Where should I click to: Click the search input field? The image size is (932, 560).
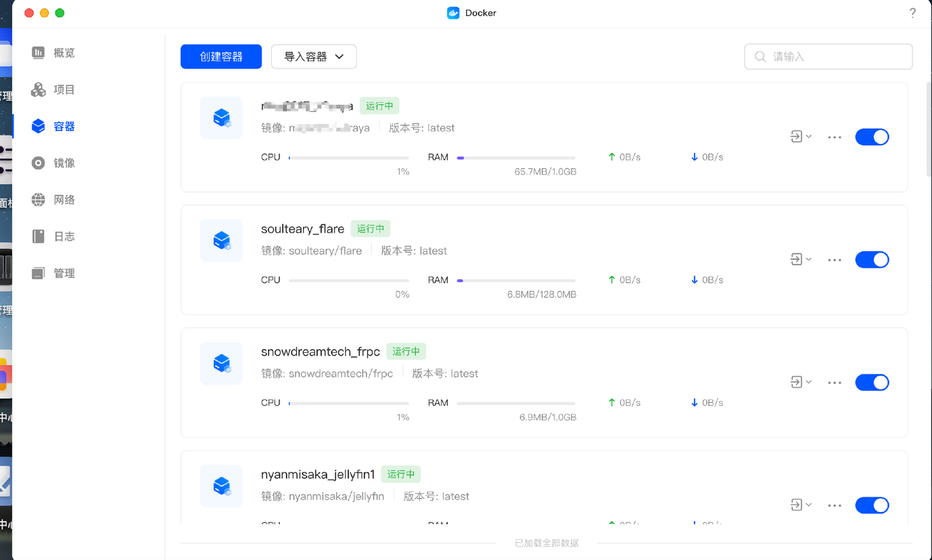[x=828, y=56]
